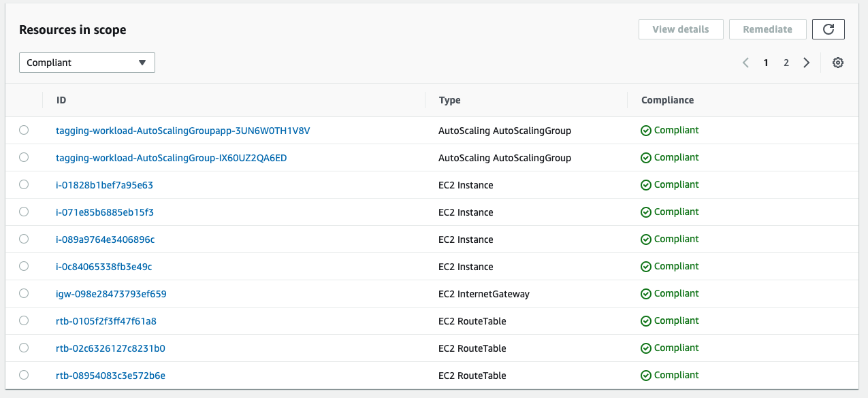868x398 pixels.
Task: Select radio for igw-098e28473793ef659 row
Action: coord(24,293)
